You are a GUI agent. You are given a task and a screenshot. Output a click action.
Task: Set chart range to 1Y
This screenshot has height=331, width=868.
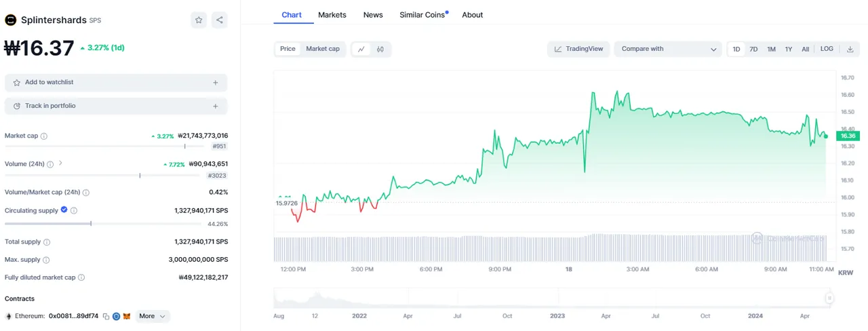(x=789, y=49)
